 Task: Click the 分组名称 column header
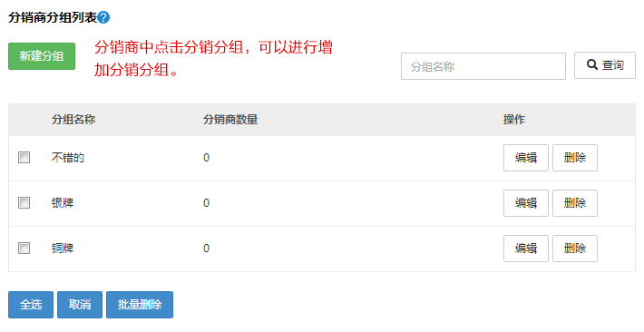click(73, 120)
